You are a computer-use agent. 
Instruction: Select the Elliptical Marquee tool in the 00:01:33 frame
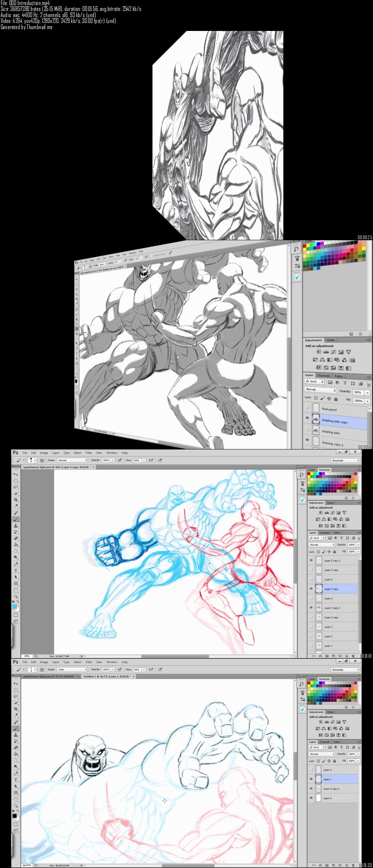16,690
